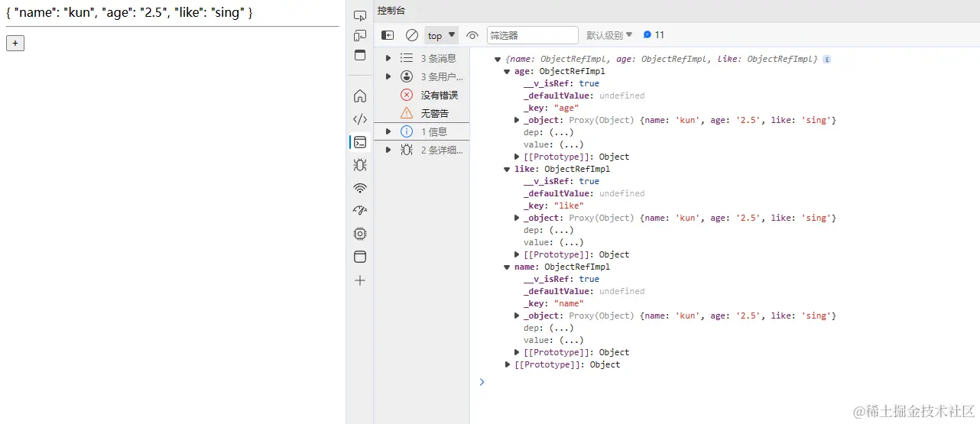980x424 pixels.
Task: Expand [[Prototype]] under the name node
Action: point(518,352)
